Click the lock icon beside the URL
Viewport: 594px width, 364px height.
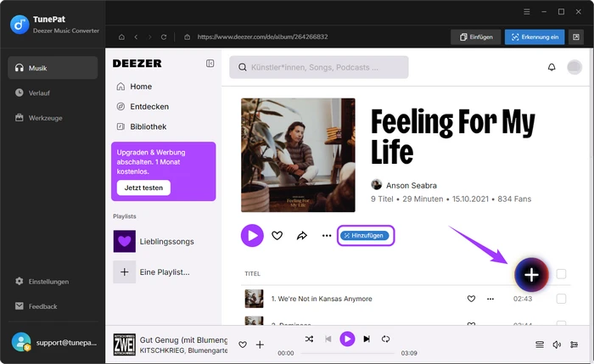tap(188, 37)
